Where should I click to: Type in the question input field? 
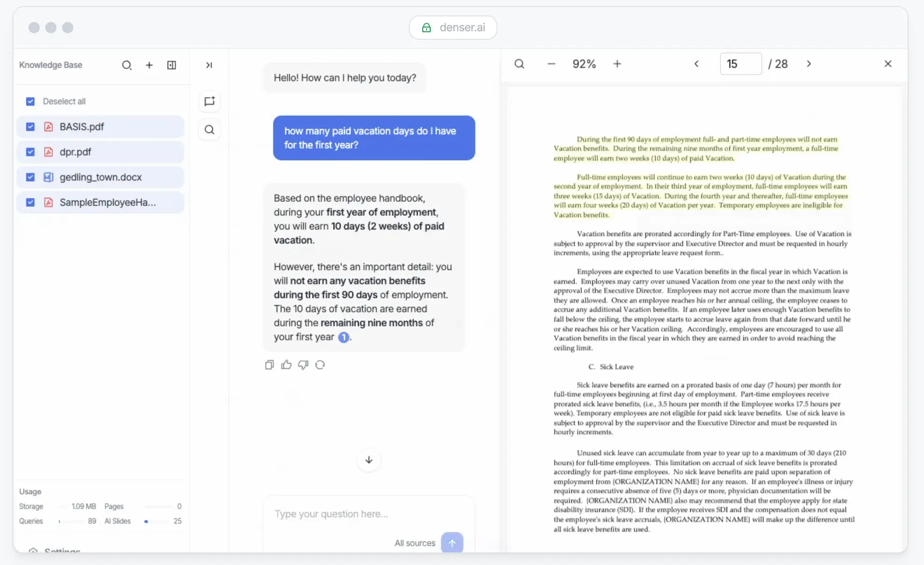[x=368, y=514]
